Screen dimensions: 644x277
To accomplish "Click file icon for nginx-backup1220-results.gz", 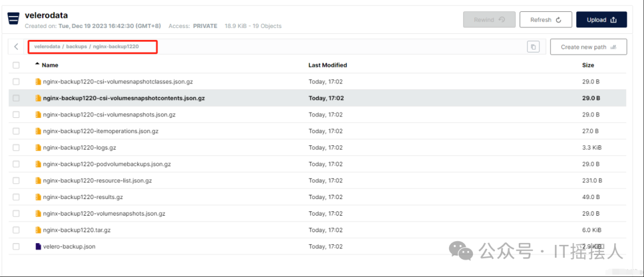I will 38,197.
